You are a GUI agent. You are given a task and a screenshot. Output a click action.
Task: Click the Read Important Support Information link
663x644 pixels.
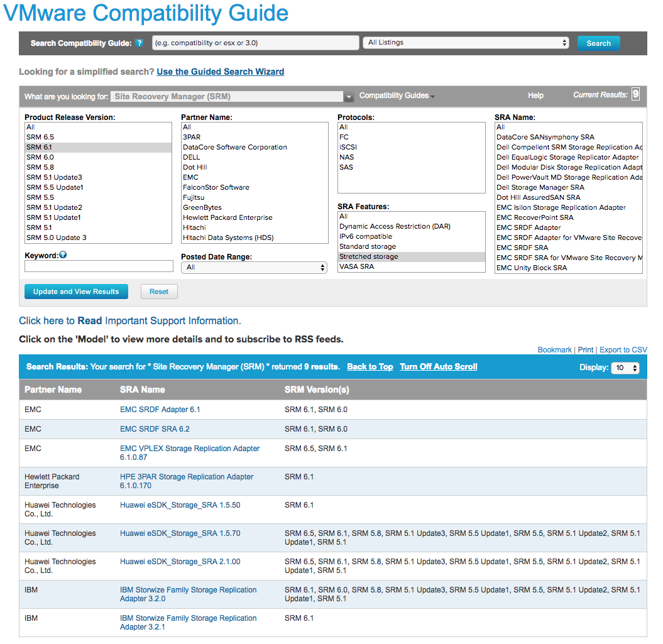pos(130,321)
